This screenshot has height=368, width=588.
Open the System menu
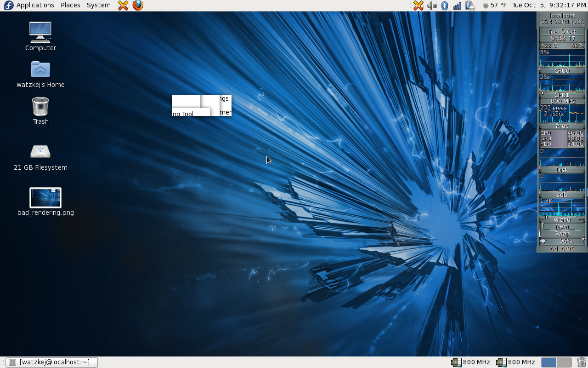pos(98,5)
